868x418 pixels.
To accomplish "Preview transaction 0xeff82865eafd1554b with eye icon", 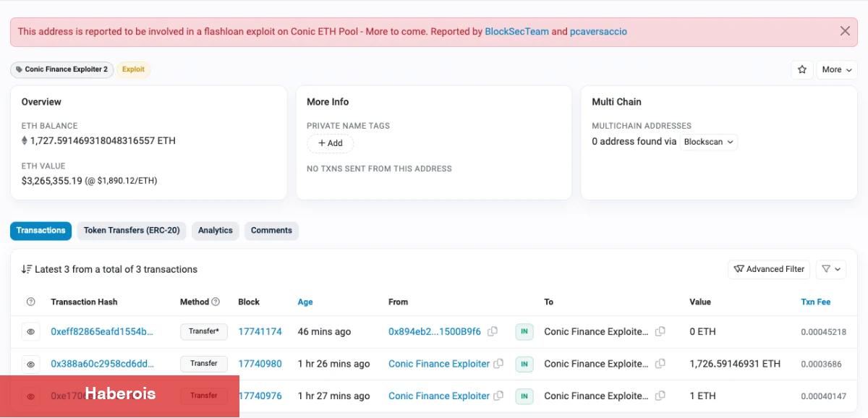I will (30, 332).
